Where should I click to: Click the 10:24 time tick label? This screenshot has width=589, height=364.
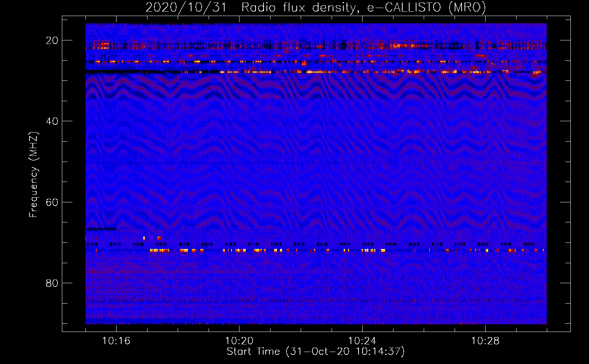(362, 341)
